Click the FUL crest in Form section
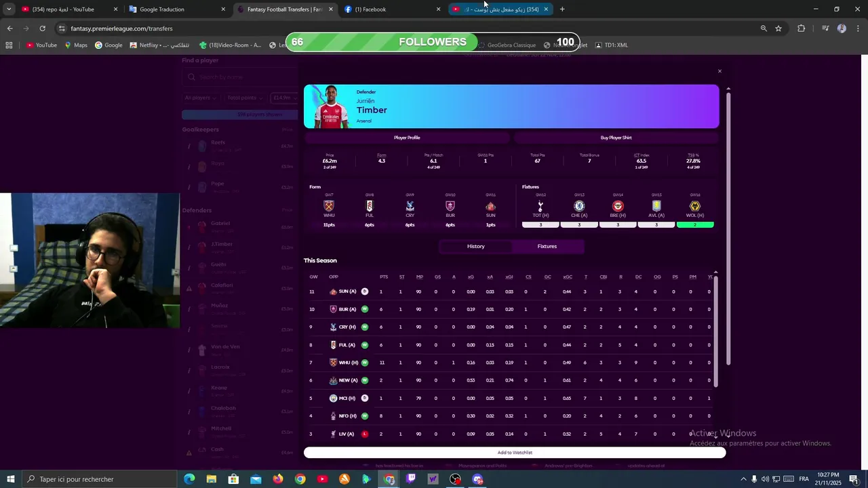The width and height of the screenshot is (868, 488). pyautogui.click(x=370, y=206)
